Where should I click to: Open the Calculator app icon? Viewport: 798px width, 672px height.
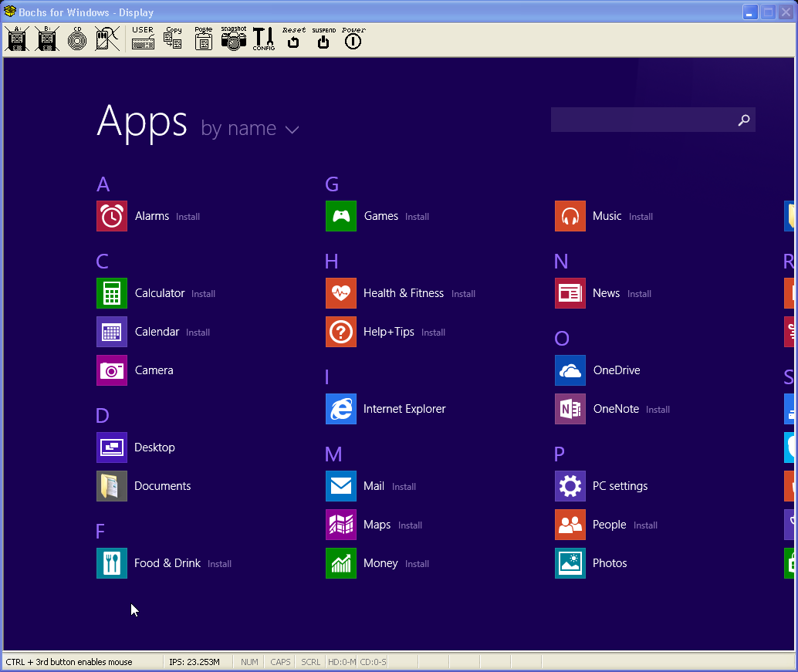112,293
